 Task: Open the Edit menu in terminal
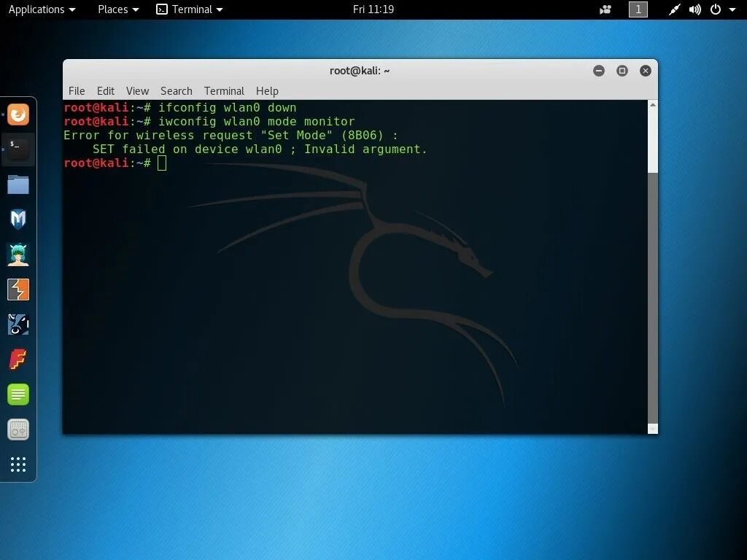pyautogui.click(x=106, y=91)
